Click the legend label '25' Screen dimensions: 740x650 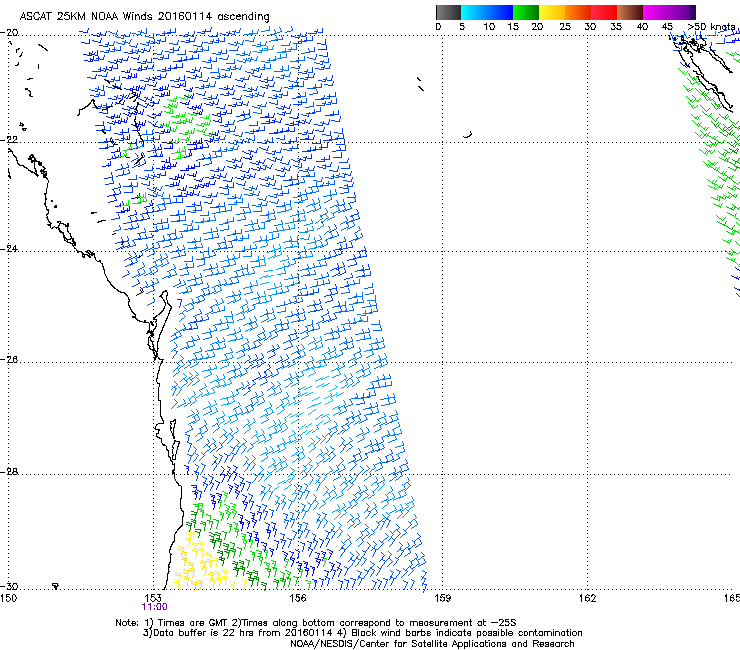(565, 27)
